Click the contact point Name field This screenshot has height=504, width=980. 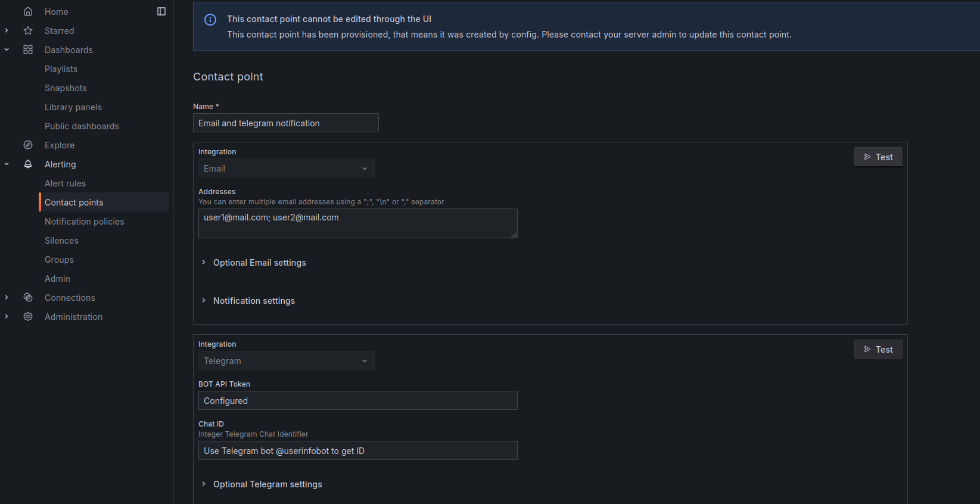[286, 123]
